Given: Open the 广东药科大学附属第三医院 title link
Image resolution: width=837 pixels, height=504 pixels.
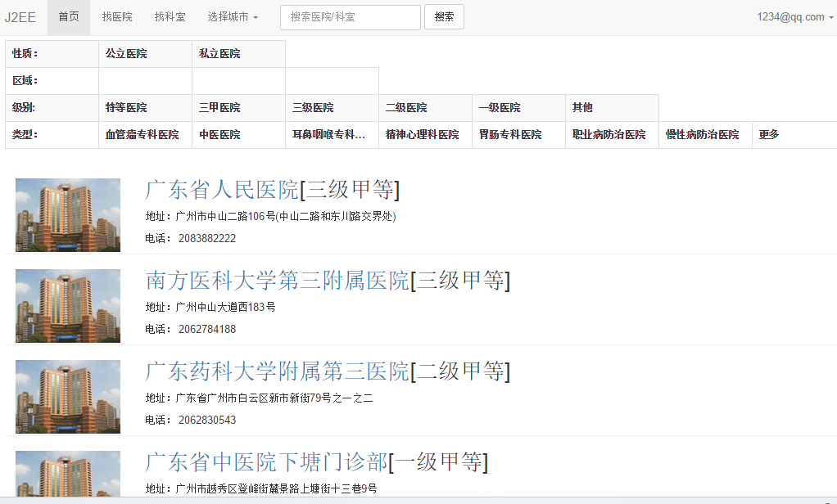Looking at the screenshot, I should 277,371.
